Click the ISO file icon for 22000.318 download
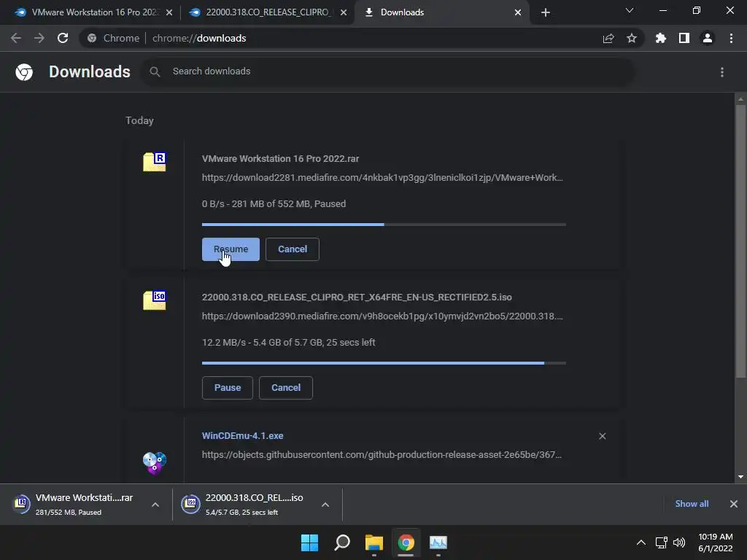The width and height of the screenshot is (747, 560). coord(155,300)
